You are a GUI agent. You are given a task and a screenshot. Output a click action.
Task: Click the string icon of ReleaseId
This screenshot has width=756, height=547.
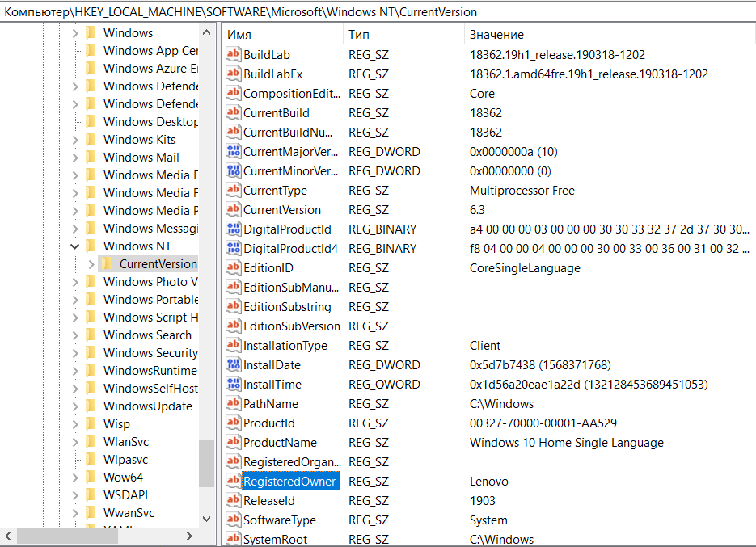[234, 500]
